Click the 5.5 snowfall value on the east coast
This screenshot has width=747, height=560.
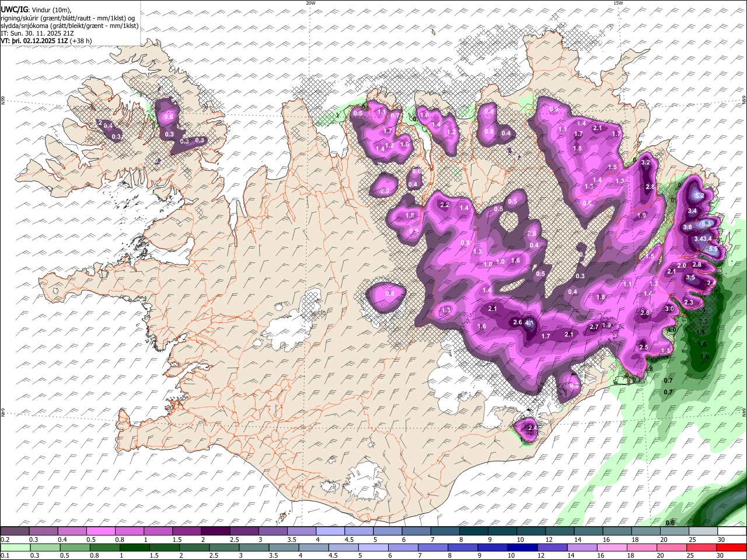(x=713, y=249)
